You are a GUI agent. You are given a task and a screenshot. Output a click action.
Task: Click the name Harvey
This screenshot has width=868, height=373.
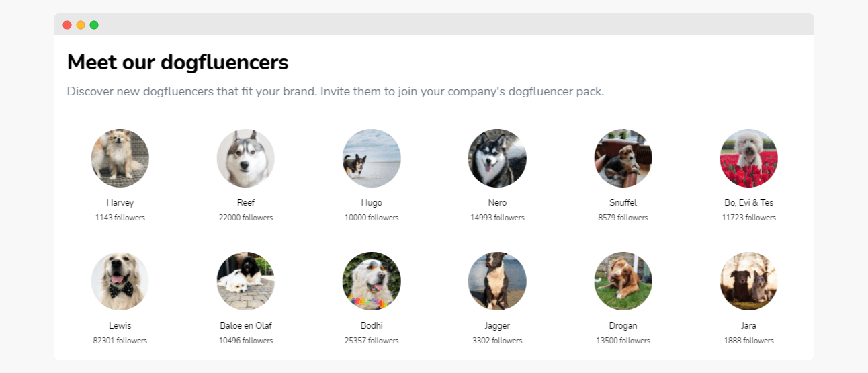[120, 202]
